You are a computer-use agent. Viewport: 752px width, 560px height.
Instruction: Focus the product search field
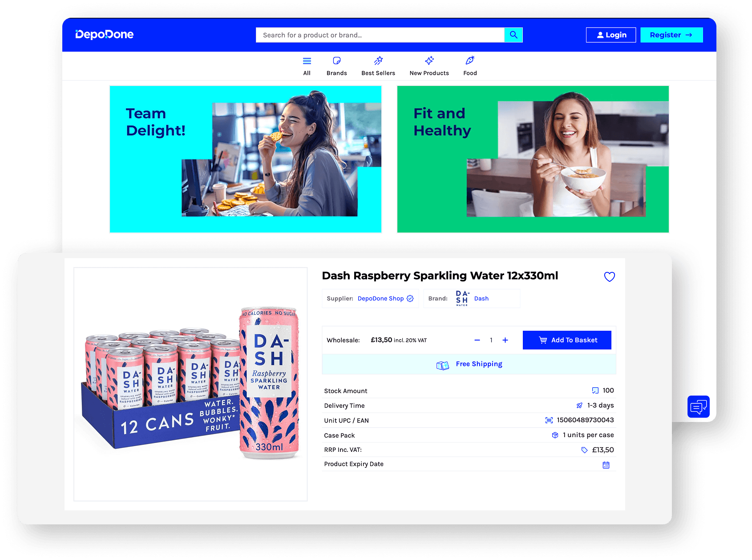[380, 35]
